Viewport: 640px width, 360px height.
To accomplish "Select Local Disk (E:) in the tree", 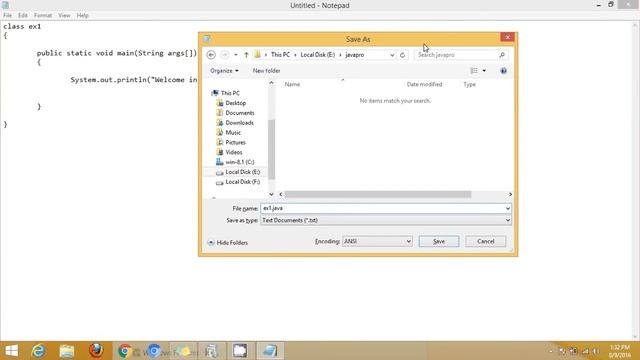I will point(242,172).
